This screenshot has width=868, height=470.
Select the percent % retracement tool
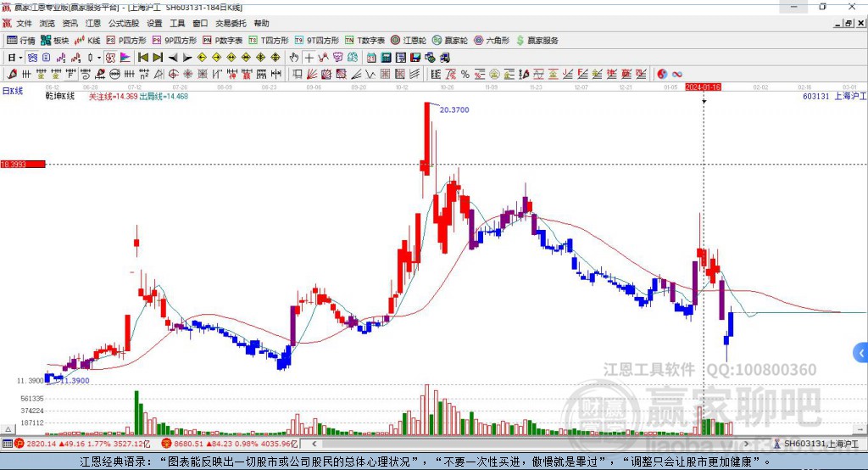[x=465, y=74]
